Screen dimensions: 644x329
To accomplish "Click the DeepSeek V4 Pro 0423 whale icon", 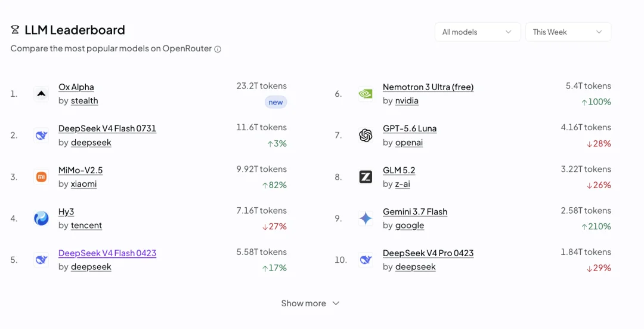I will [x=366, y=260].
